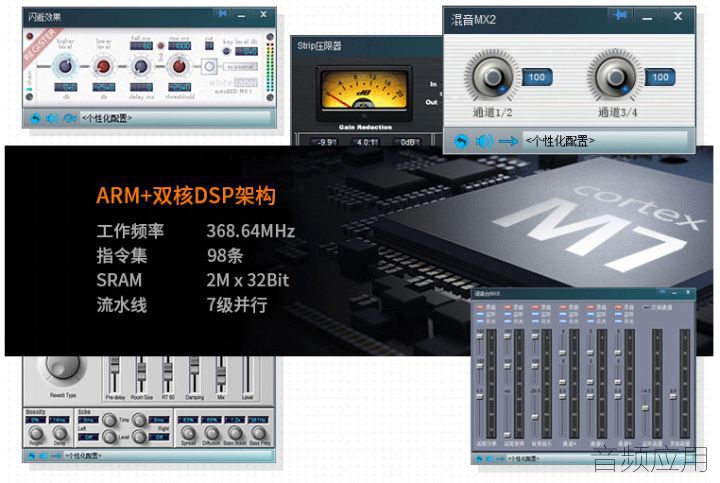
Task: Pin the 闪避效果 window with pin icon
Action: coord(222,14)
